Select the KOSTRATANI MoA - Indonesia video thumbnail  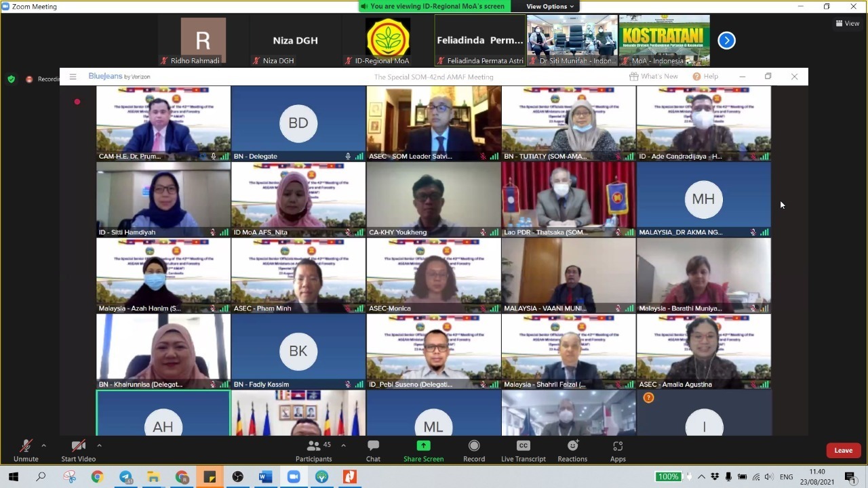tap(665, 41)
